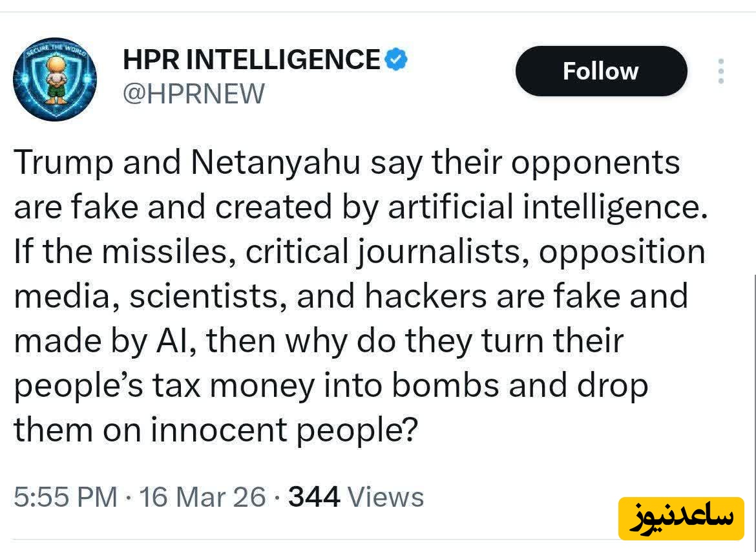The image size is (756, 552).
Task: Open the HPR INTELLIGENCE display name
Action: (x=251, y=60)
